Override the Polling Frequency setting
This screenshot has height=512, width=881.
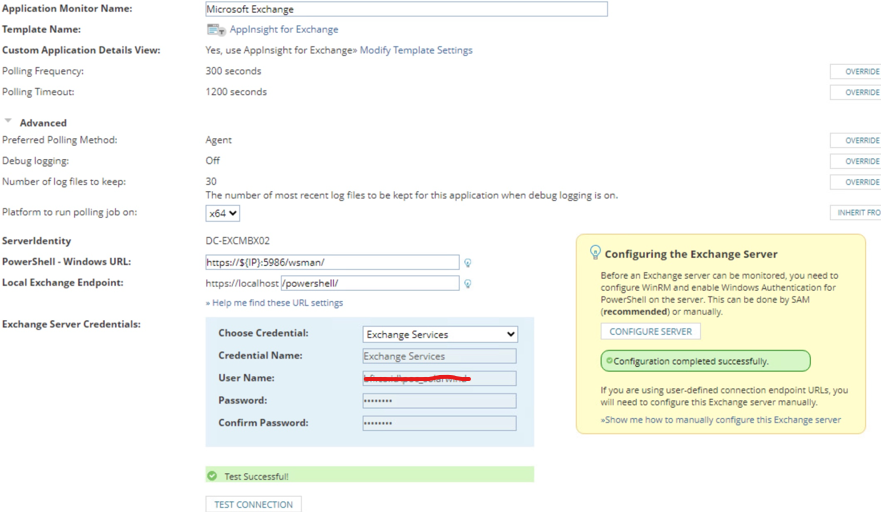(856, 71)
